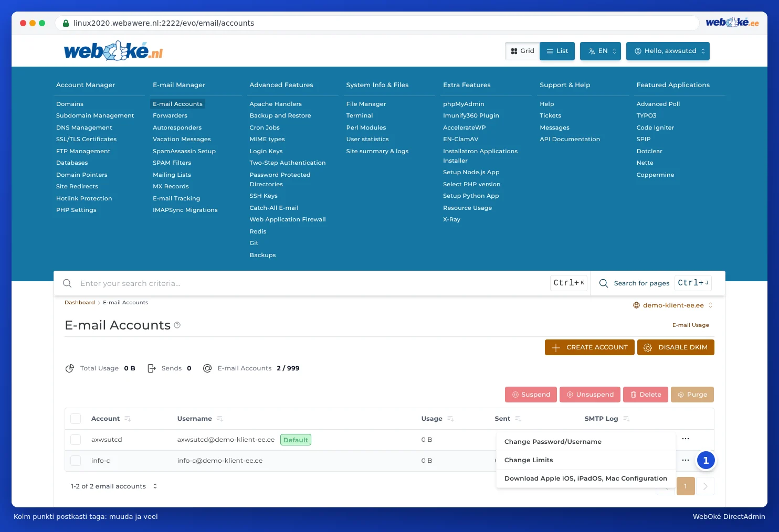Click the search magnifier icon in criteria bar
Screen dimensions: 779x532
point(67,283)
